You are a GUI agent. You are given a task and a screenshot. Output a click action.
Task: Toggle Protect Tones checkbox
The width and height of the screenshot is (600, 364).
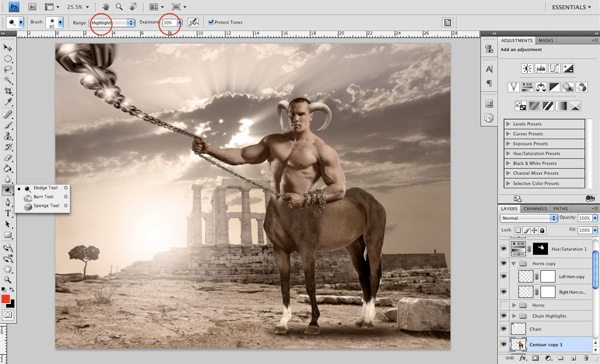210,22
